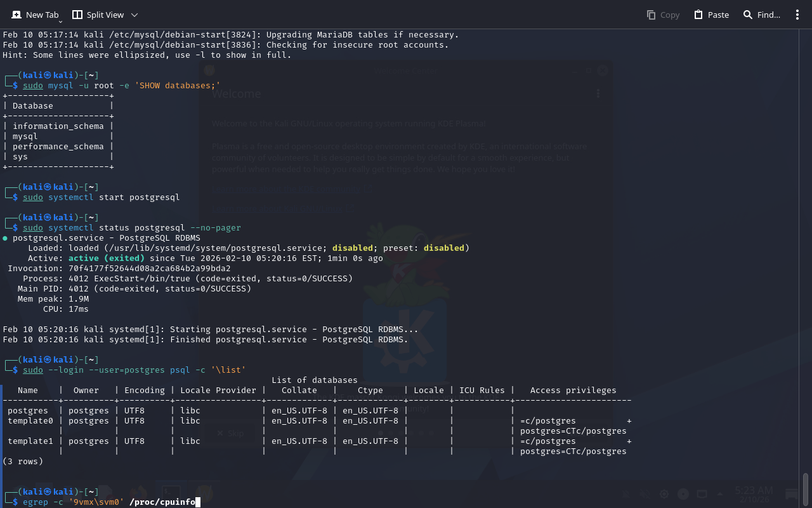Click the Copy toolbar icon
The width and height of the screenshot is (812, 508).
(x=663, y=15)
